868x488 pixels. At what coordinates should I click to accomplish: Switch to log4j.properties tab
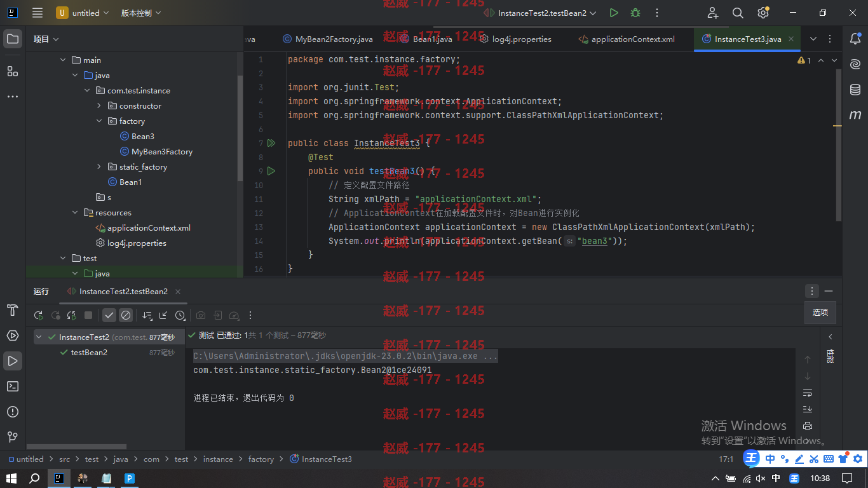pos(515,39)
